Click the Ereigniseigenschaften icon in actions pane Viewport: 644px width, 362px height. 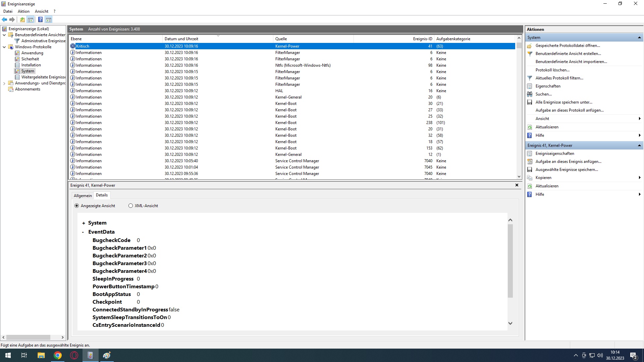pyautogui.click(x=530, y=154)
